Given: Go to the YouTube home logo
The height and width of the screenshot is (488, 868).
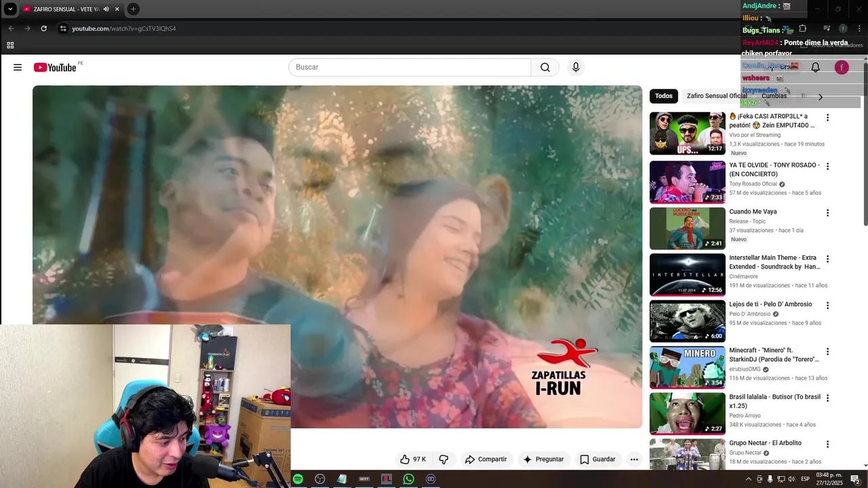Looking at the screenshot, I should pyautogui.click(x=54, y=67).
